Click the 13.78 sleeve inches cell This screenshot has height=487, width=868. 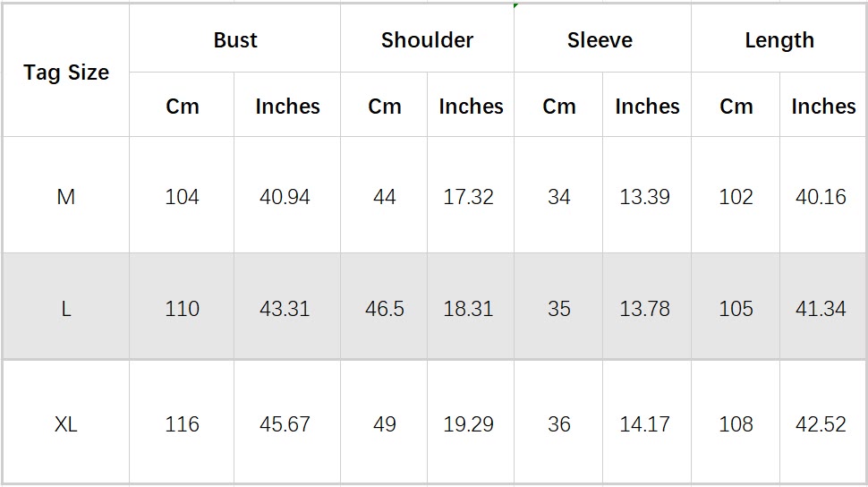(x=645, y=309)
